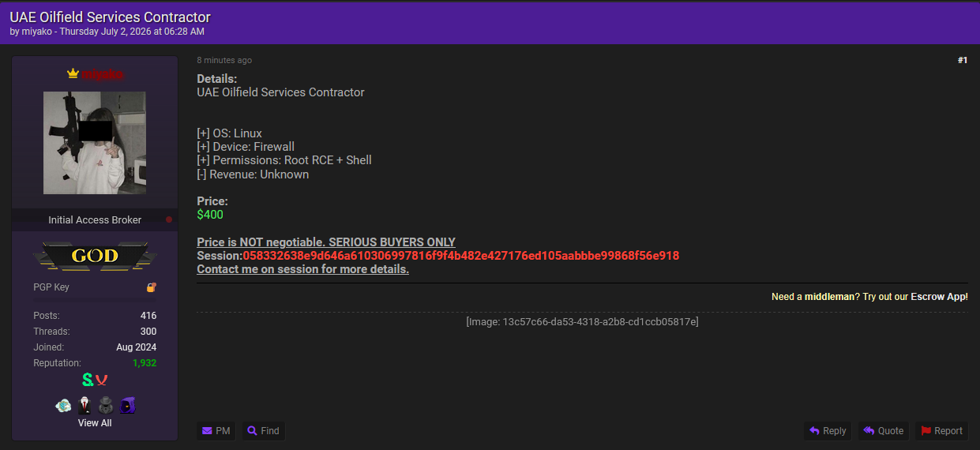Open miyako's profile from red username
The height and width of the screenshot is (450, 980).
[x=103, y=74]
